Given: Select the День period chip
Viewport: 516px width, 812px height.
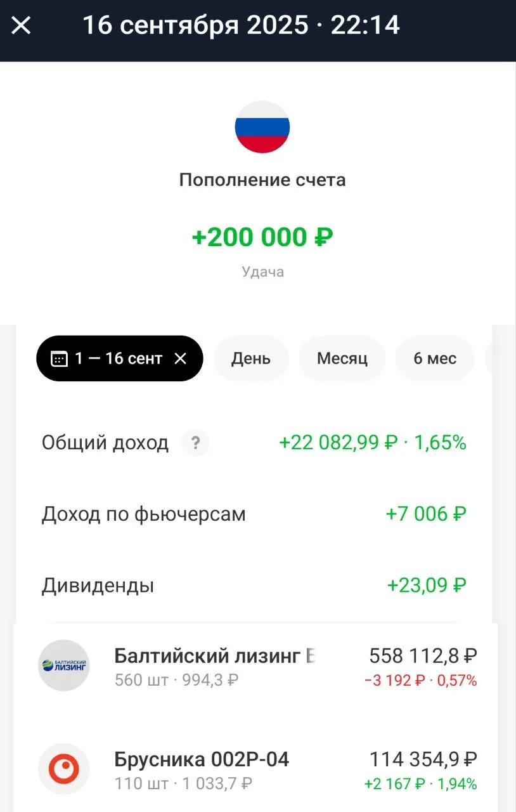Looking at the screenshot, I should [x=251, y=358].
